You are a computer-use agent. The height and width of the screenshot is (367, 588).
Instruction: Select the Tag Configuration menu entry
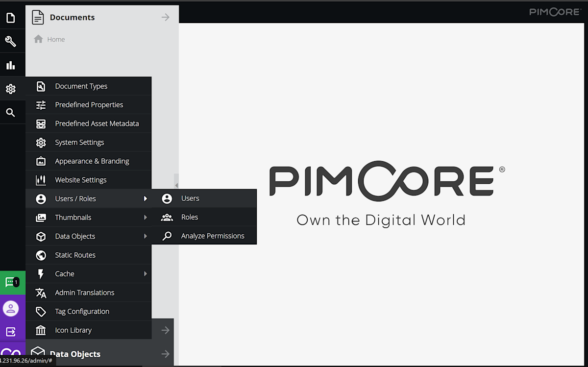(x=89, y=311)
